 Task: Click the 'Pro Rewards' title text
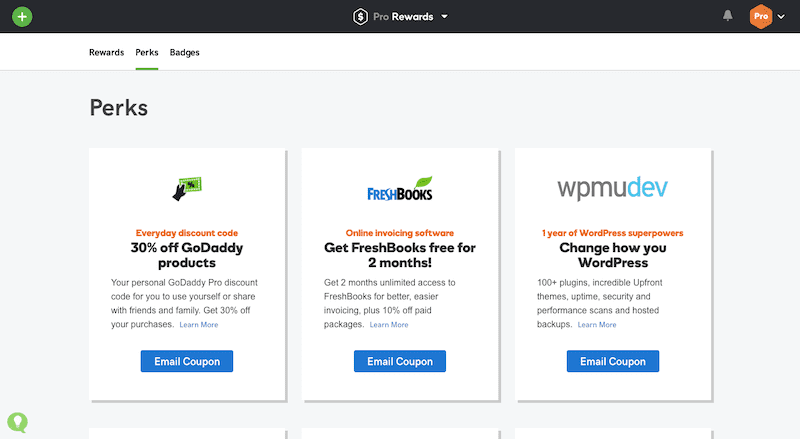(x=403, y=16)
